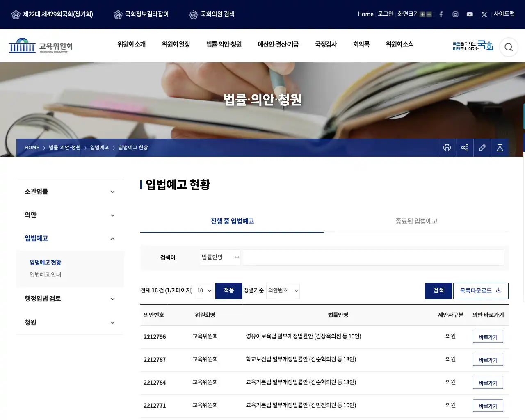Collapse the 입법예고 sidebar section
The width and height of the screenshot is (525, 420).
pos(70,238)
